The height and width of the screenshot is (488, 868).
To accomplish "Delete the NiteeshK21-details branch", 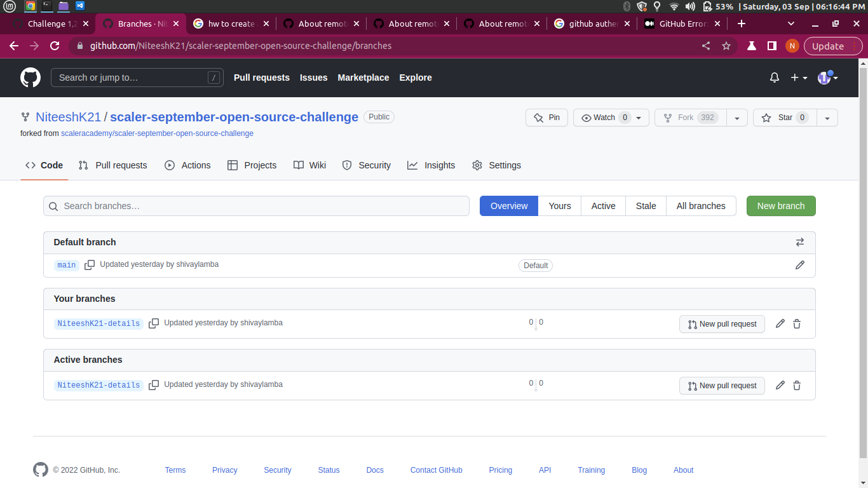I will click(797, 324).
